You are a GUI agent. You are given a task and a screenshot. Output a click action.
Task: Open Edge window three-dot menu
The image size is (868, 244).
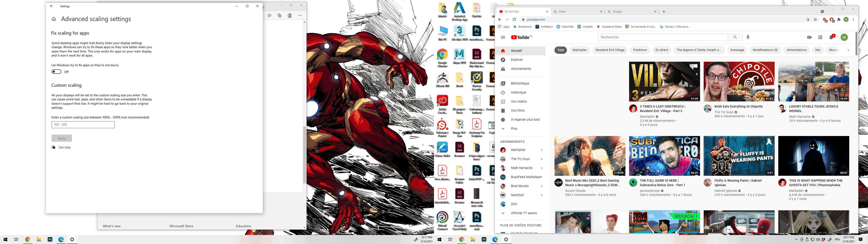[300, 15]
